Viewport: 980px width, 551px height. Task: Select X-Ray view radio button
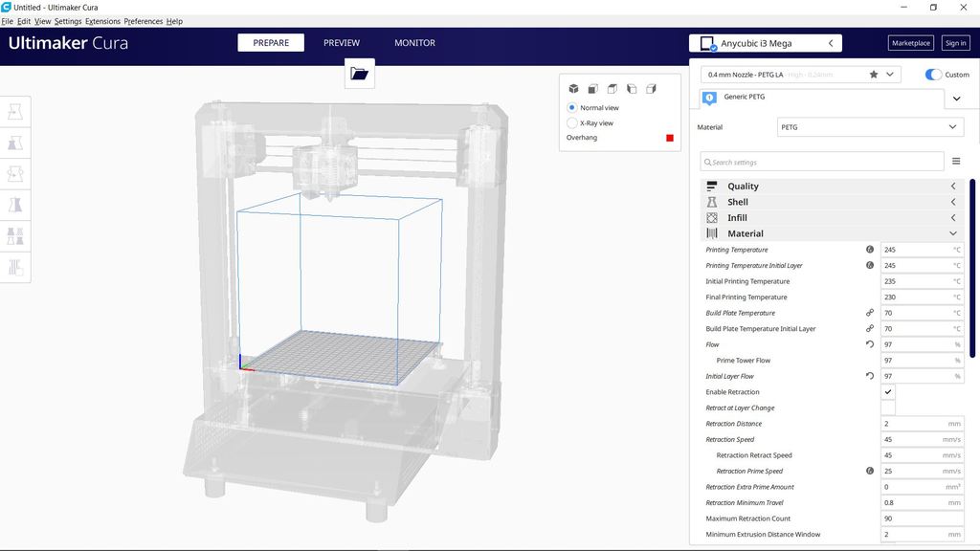(x=572, y=123)
